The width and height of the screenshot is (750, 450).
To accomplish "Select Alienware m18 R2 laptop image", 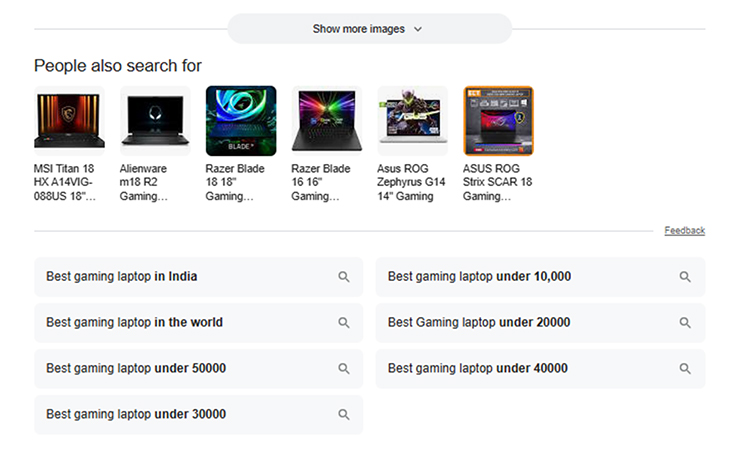I will pos(155,121).
